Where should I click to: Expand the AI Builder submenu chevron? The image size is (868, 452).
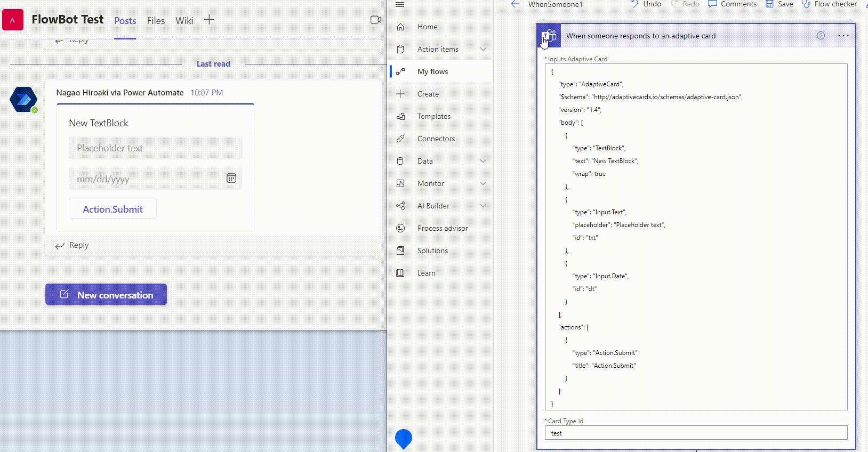click(483, 206)
